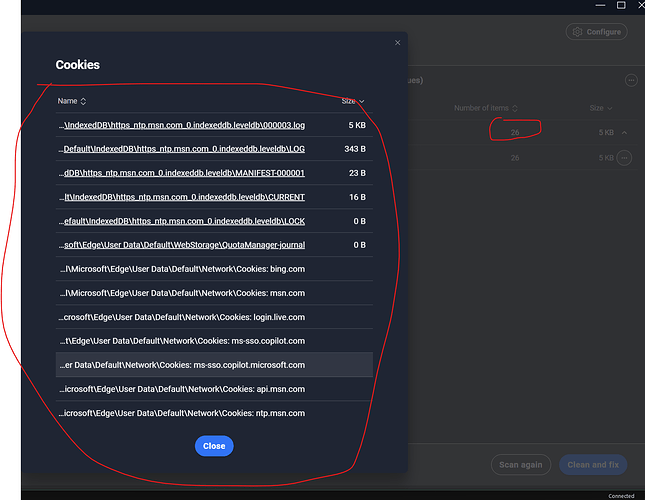This screenshot has width=645, height=500.
Task: Click the 5 KB size of 000003.log
Action: click(x=357, y=125)
